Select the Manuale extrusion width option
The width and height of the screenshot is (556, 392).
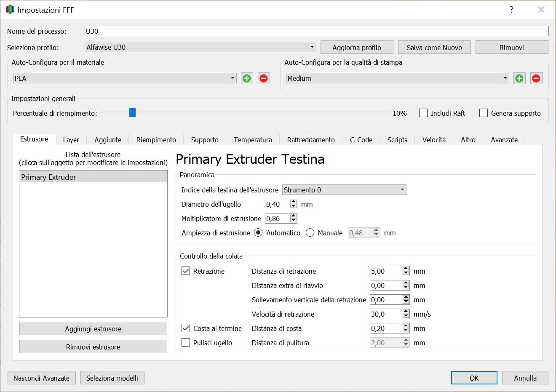point(310,232)
